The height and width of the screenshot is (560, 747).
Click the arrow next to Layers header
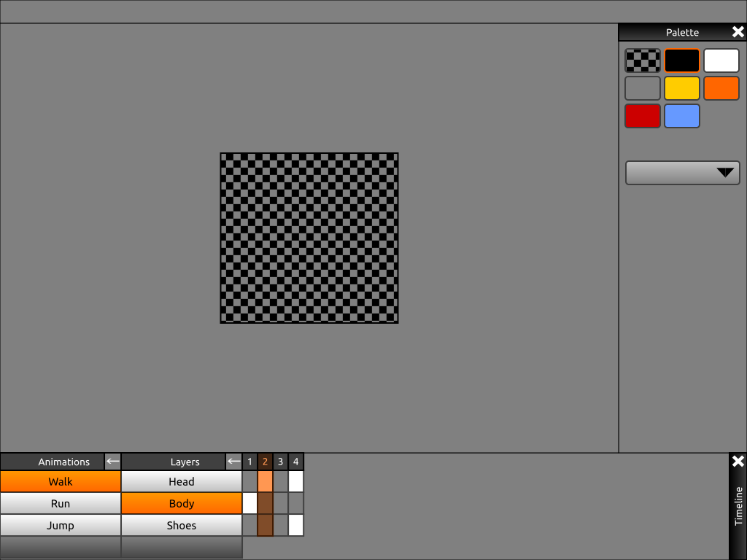(233, 462)
